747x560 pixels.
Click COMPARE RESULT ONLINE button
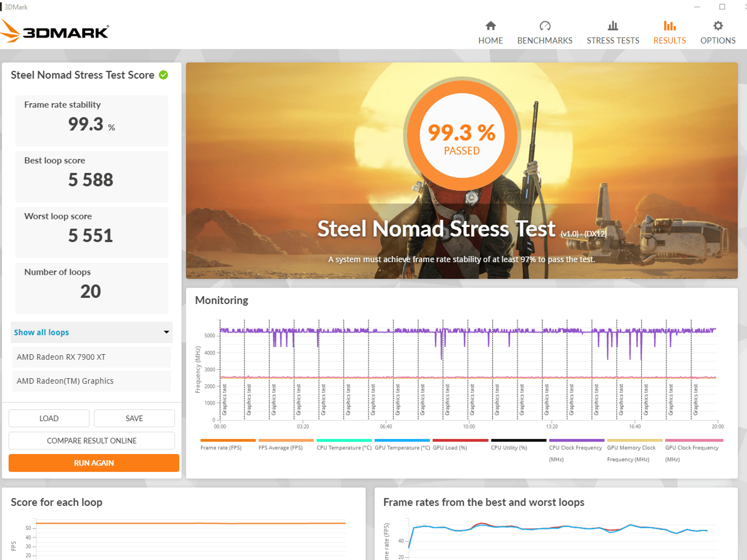click(x=92, y=440)
